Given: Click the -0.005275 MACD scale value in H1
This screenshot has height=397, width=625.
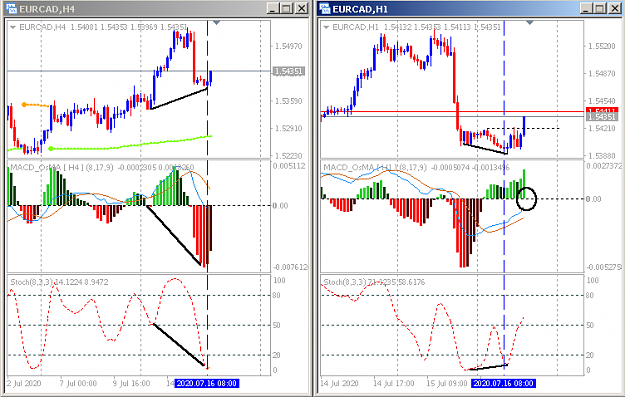Looking at the screenshot, I should click(x=603, y=267).
